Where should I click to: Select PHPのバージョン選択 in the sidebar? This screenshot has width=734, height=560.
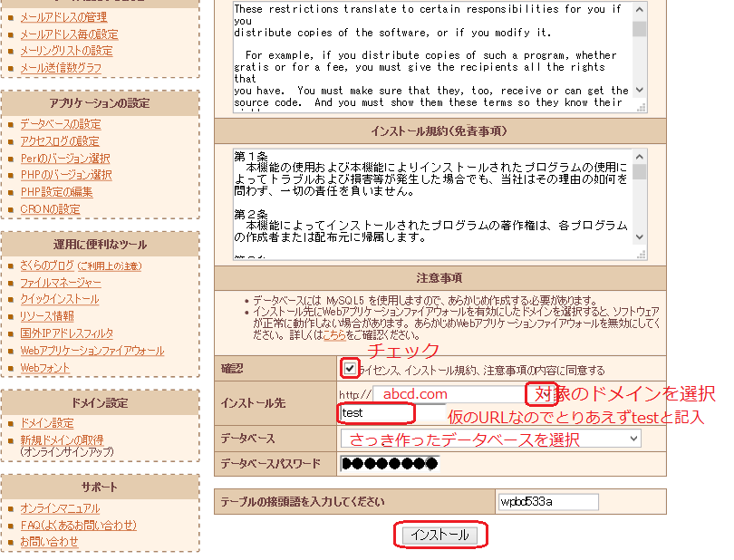65,175
